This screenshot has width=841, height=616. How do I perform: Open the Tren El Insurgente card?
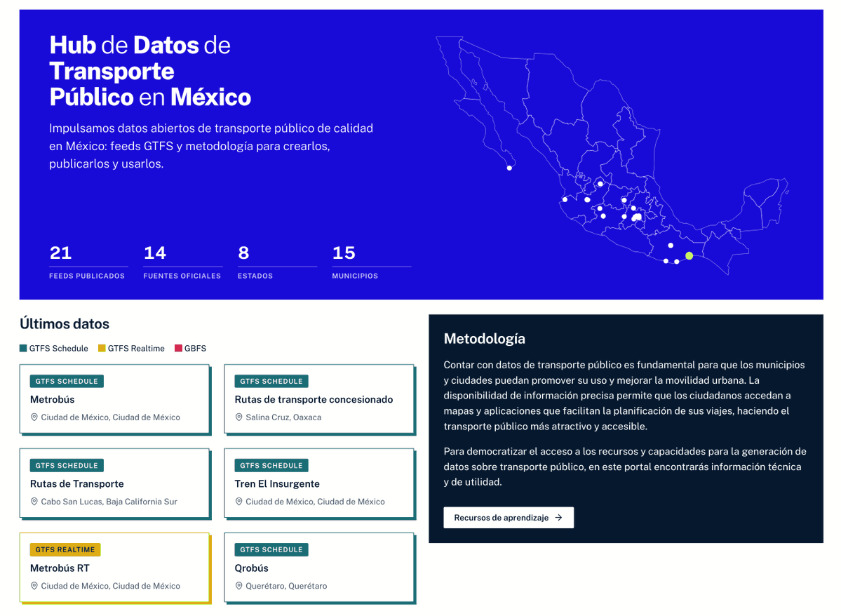(319, 483)
